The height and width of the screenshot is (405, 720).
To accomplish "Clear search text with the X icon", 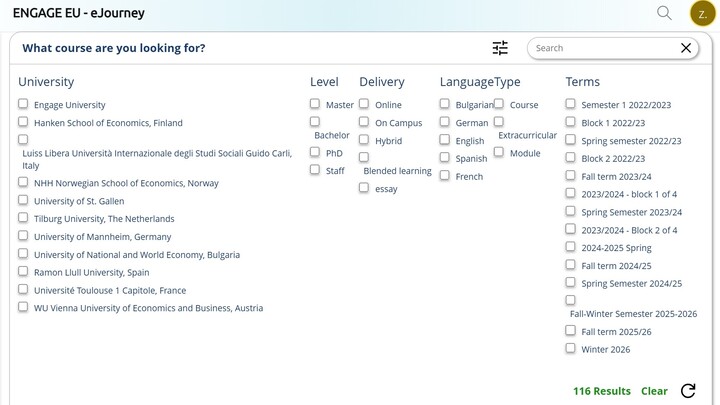I will (686, 48).
